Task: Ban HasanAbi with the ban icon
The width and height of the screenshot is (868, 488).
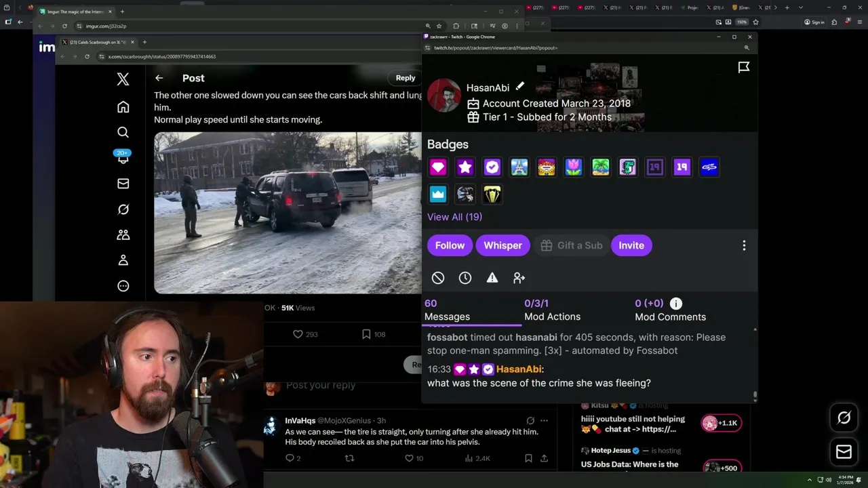Action: (438, 278)
